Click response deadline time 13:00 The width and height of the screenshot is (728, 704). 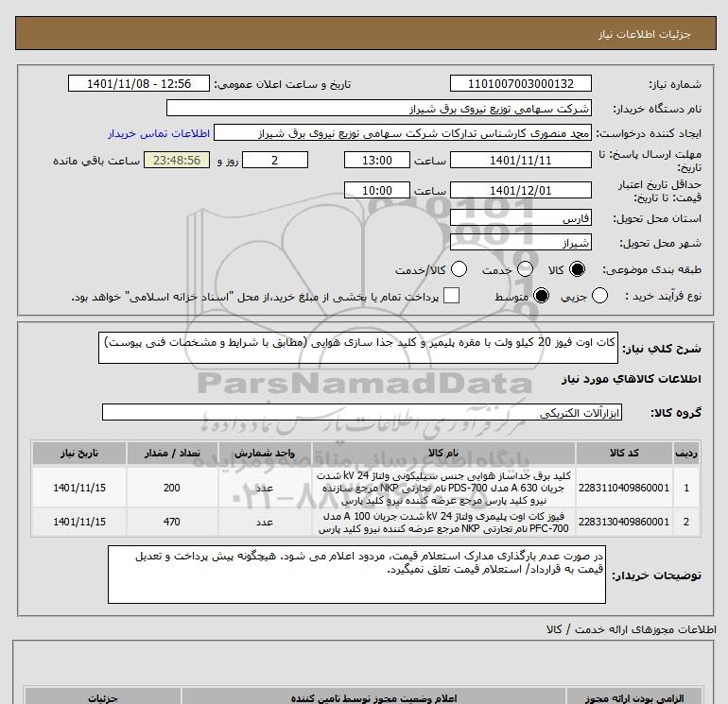(x=377, y=160)
